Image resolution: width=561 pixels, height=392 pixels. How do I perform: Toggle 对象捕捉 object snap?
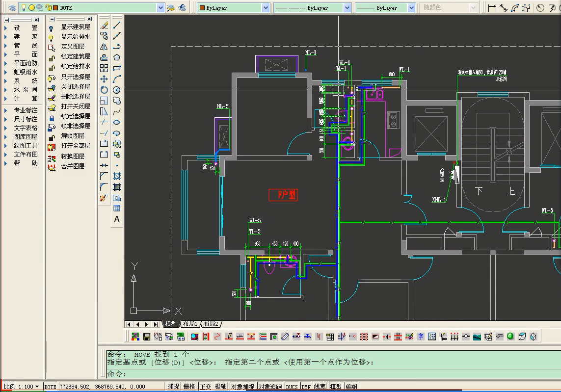pos(242,386)
